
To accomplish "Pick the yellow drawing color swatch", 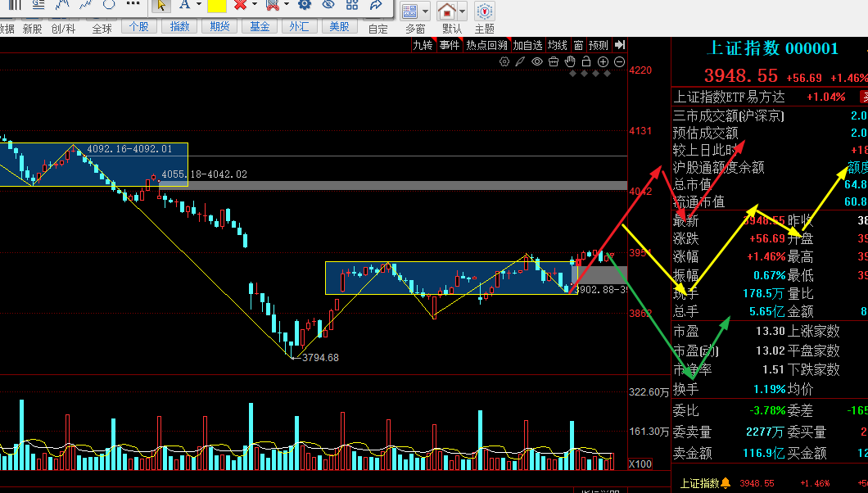I will tap(216, 6).
